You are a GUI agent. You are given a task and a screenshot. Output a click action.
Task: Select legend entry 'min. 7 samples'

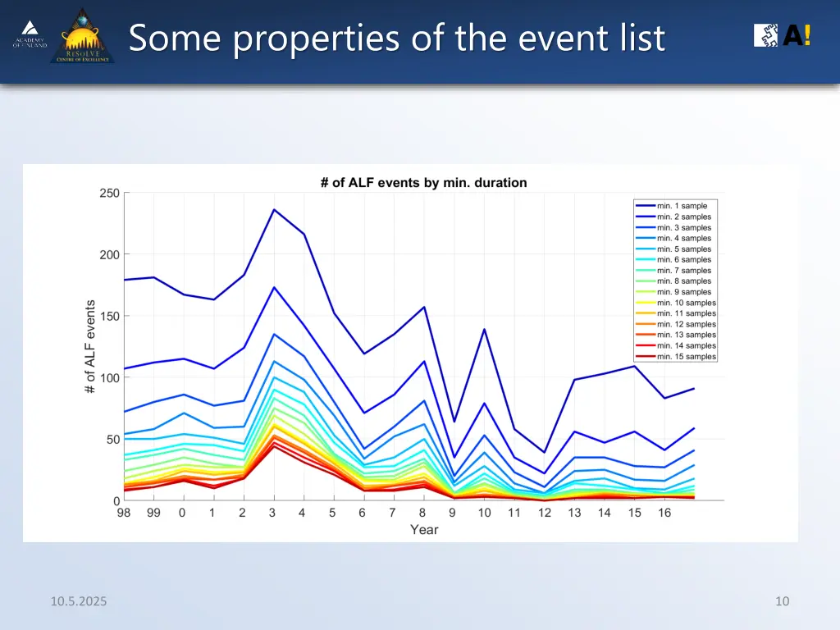click(673, 270)
